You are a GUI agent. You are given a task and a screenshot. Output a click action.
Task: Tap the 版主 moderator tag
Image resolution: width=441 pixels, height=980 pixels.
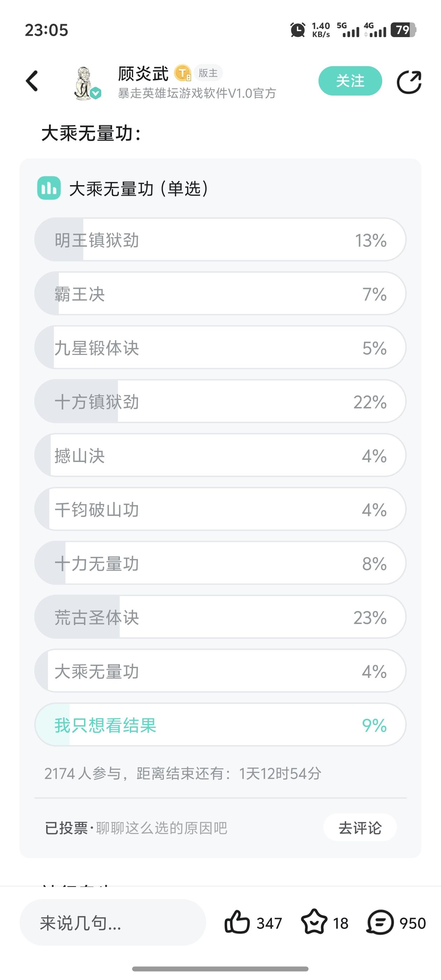(208, 73)
